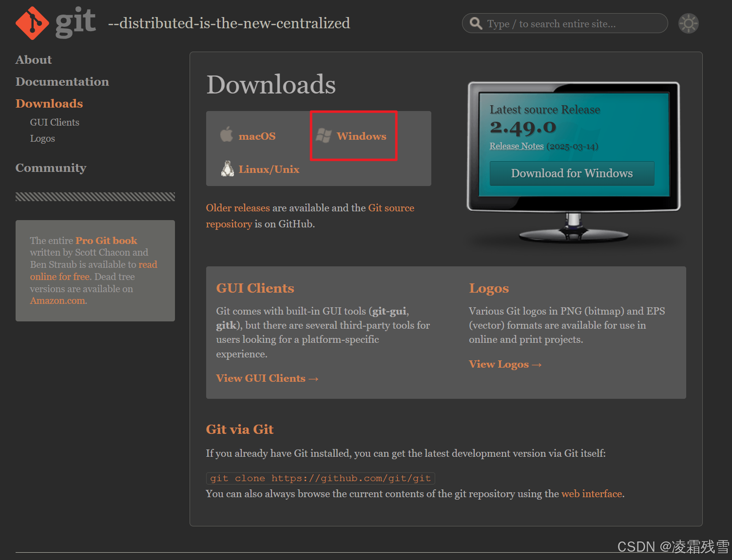732x560 pixels.
Task: Click the Logos heading in the content panel
Action: pyautogui.click(x=489, y=288)
